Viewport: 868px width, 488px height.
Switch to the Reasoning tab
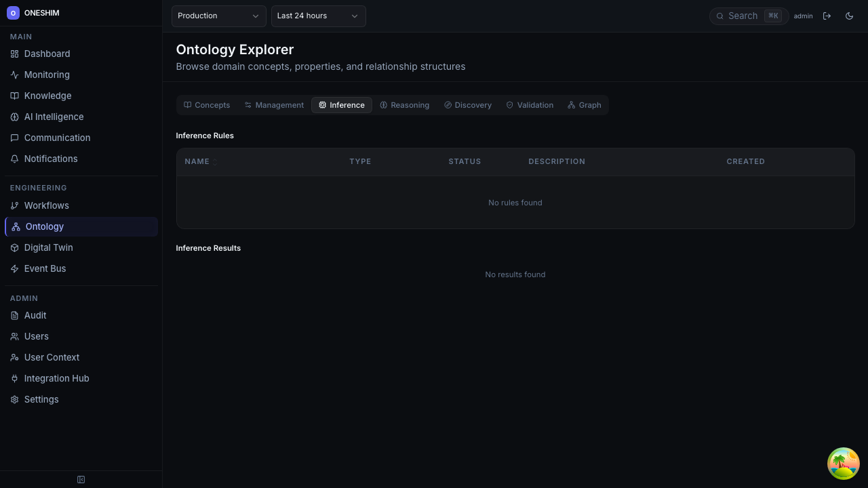(404, 105)
